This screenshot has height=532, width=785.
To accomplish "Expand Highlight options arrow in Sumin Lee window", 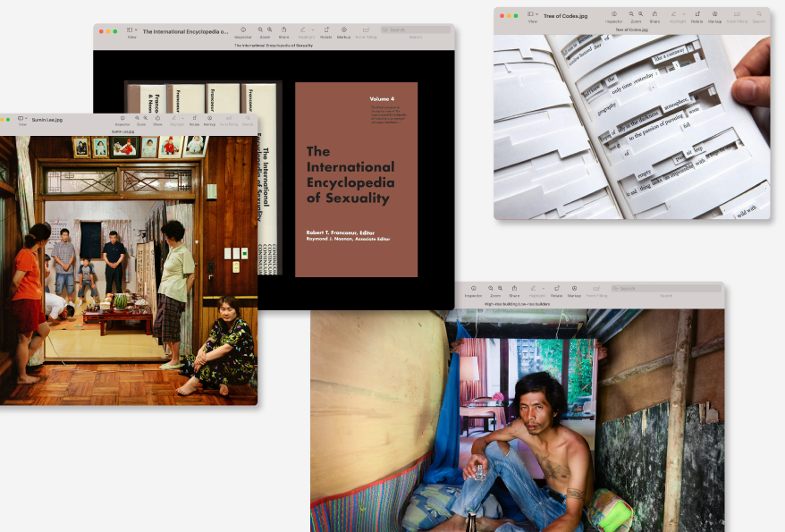I will coord(182,118).
